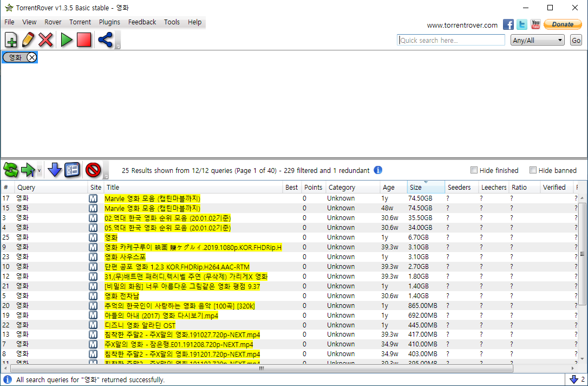This screenshot has width=588, height=386.
Task: Open TorrentRover Twitter page icon
Action: (521, 24)
